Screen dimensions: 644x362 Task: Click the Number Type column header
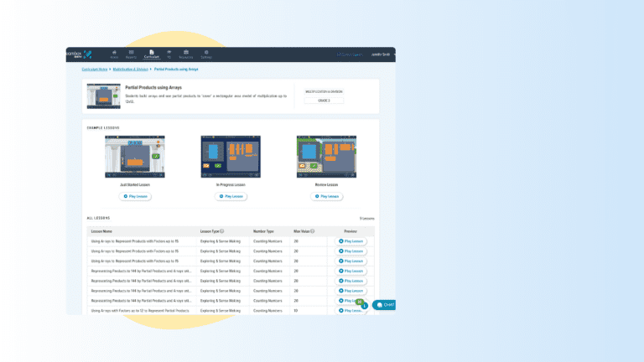click(263, 231)
